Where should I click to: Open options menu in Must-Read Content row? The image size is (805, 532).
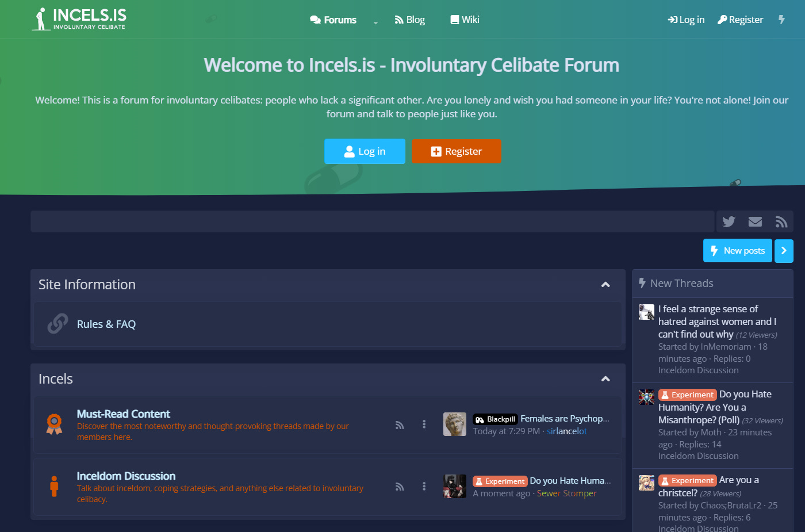424,424
